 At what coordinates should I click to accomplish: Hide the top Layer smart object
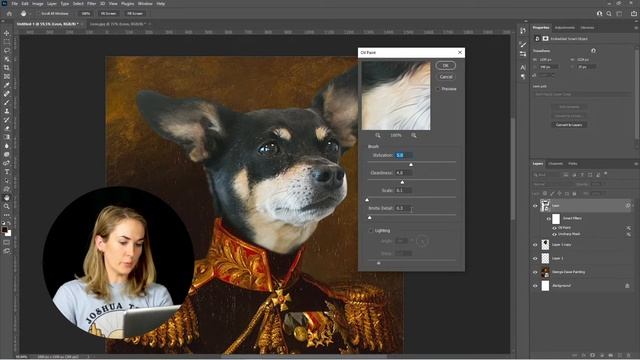[535, 206]
